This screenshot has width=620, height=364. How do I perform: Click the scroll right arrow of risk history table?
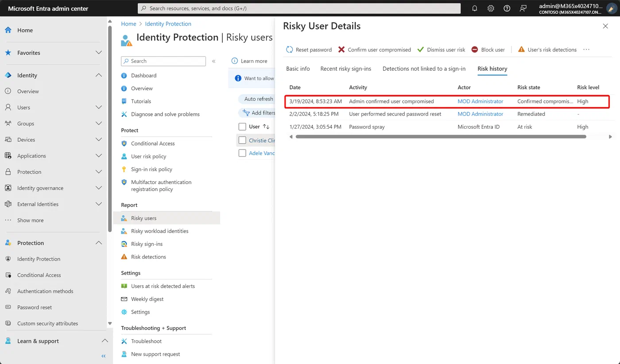tap(610, 137)
